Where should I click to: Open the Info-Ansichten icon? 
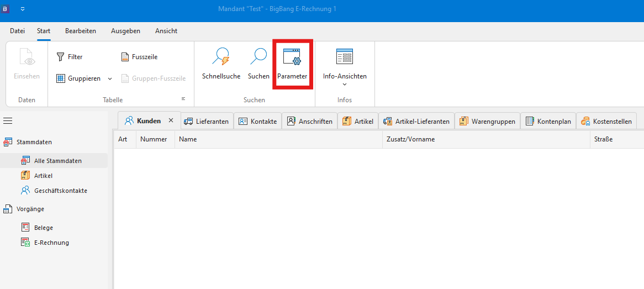coord(345,57)
